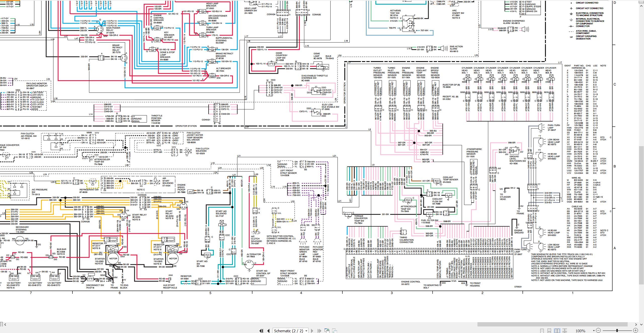Click the 'AFTERCOOLER TEMP SW 7N-7849' label
The height and width of the screenshot is (333, 644).
click(x=409, y=209)
